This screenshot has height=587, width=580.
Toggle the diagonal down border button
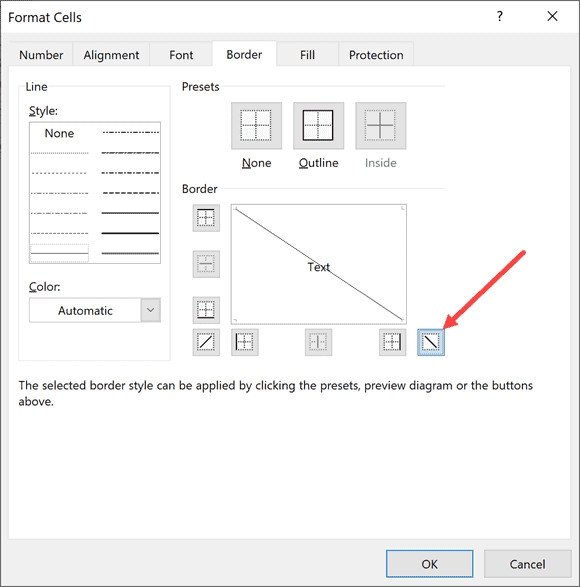point(431,342)
